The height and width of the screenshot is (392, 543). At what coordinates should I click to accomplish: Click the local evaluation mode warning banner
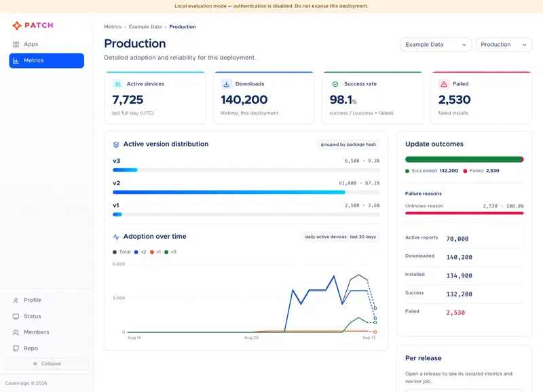pyautogui.click(x=271, y=6)
